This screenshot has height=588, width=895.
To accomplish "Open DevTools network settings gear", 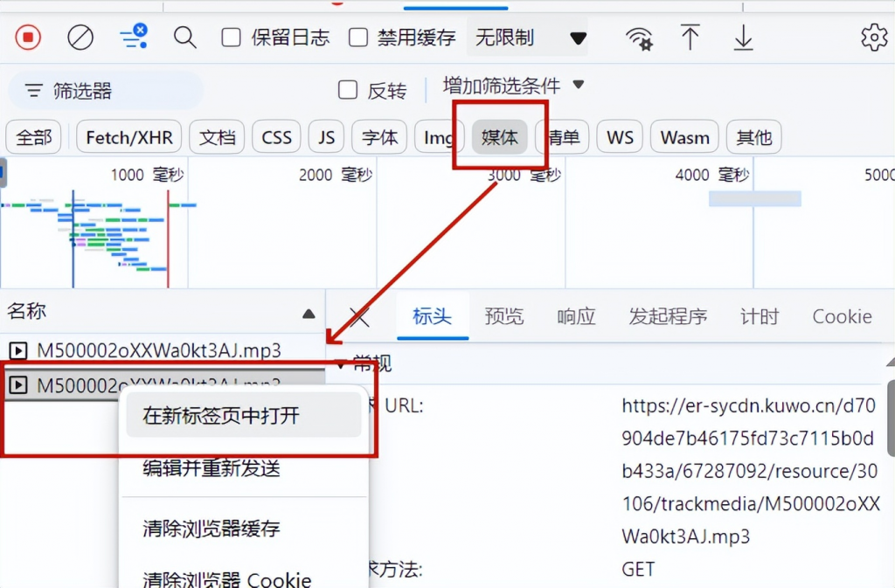I will (x=873, y=38).
